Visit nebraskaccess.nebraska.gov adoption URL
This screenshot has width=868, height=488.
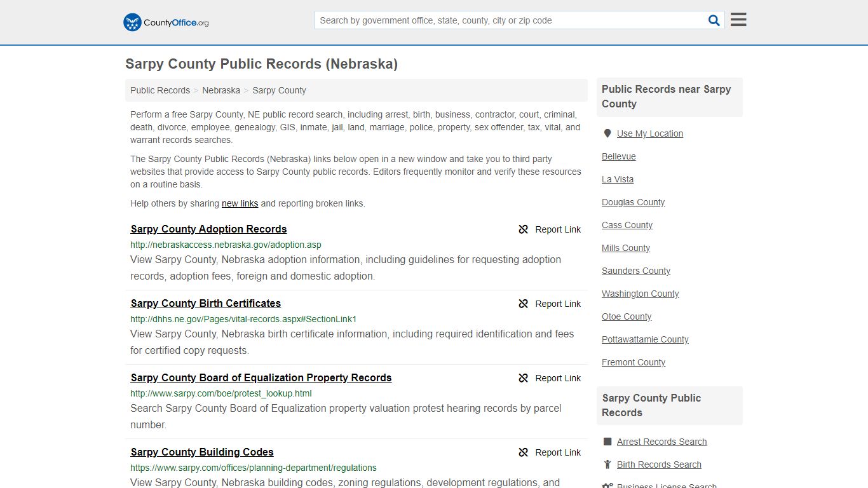point(226,245)
